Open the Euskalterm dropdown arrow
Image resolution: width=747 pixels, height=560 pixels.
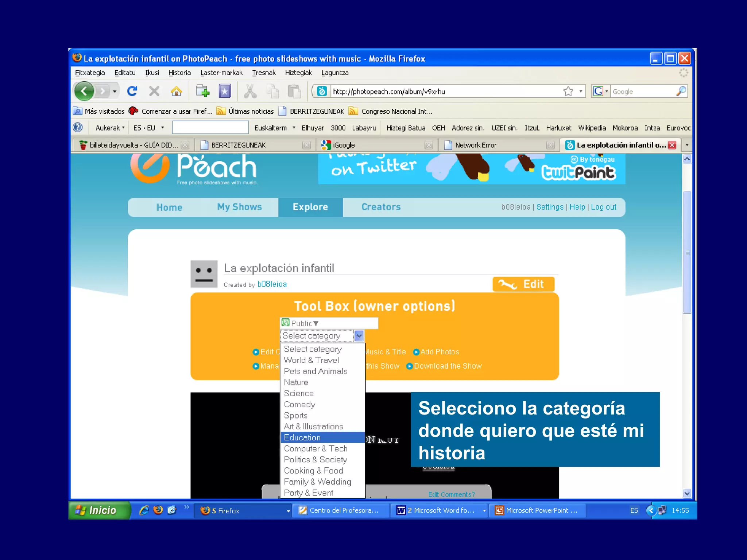pyautogui.click(x=294, y=128)
